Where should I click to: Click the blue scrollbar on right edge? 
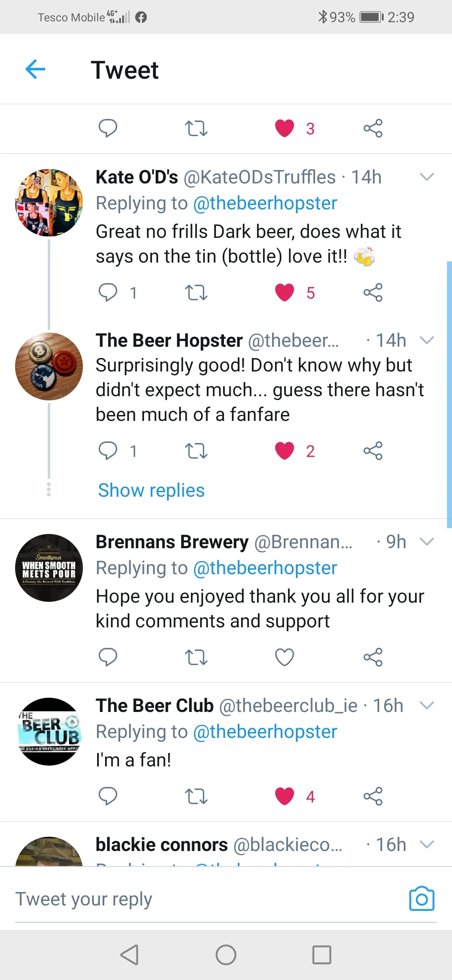(449, 394)
